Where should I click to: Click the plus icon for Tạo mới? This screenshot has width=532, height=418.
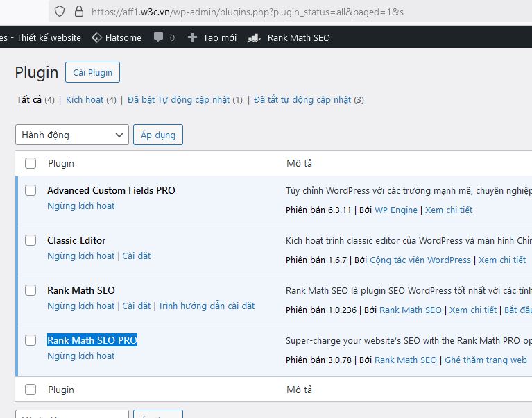tap(192, 37)
